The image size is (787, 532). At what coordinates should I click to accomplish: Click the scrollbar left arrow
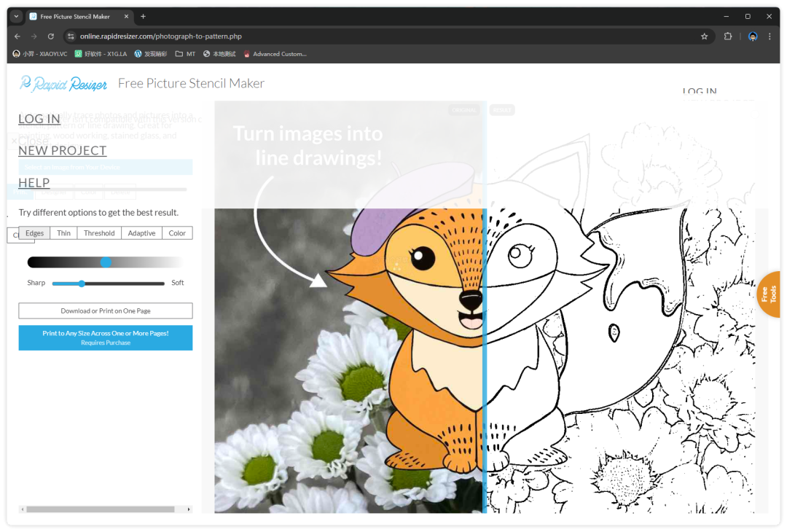coord(22,509)
